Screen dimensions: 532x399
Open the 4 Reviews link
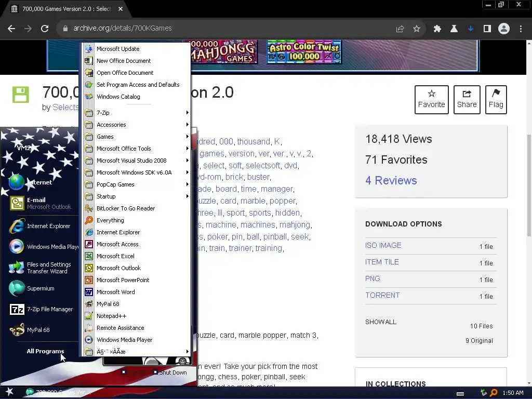pos(391,180)
